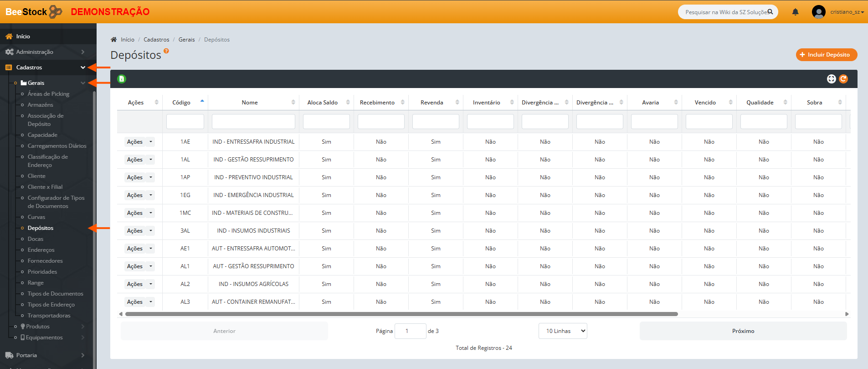
Task: Open Armazéns in the sidebar
Action: tap(40, 105)
